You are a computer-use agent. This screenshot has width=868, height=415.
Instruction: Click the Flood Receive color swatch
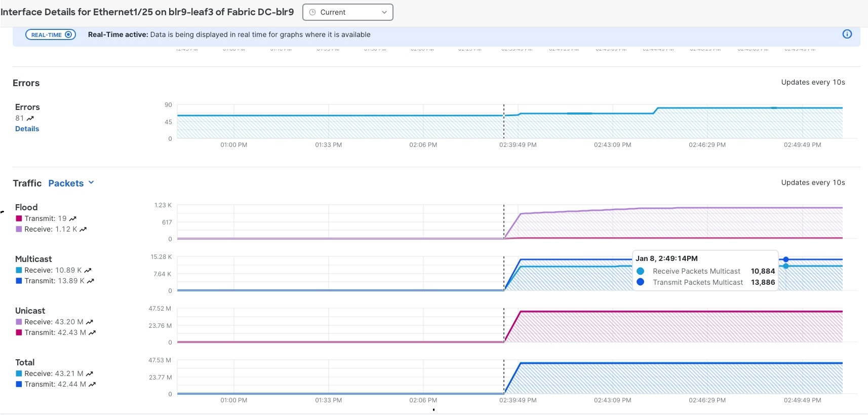(19, 229)
